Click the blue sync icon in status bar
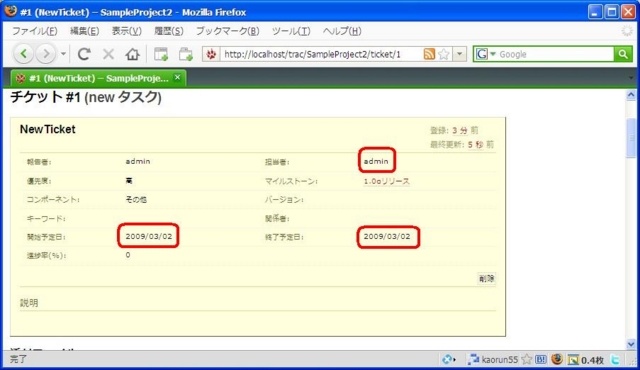Viewport: 640px width, 370px height. [x=448, y=359]
